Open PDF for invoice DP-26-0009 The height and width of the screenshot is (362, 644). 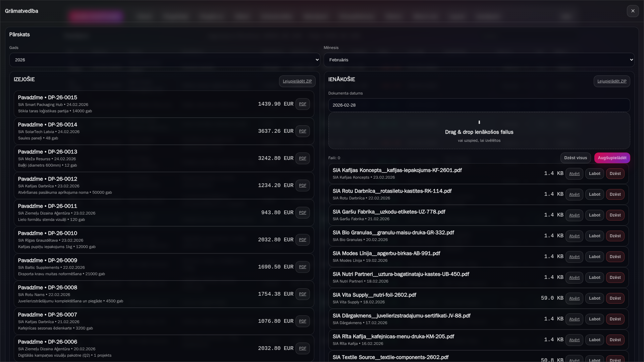coord(302,267)
